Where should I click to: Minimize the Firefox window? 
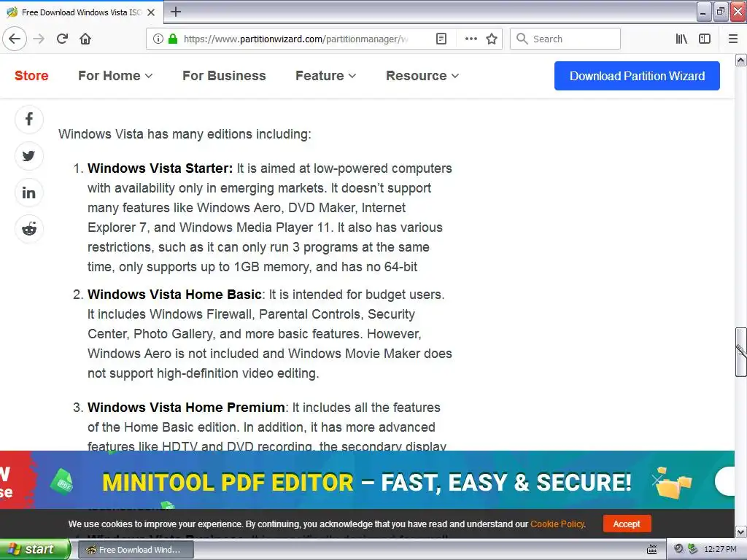[x=704, y=12]
